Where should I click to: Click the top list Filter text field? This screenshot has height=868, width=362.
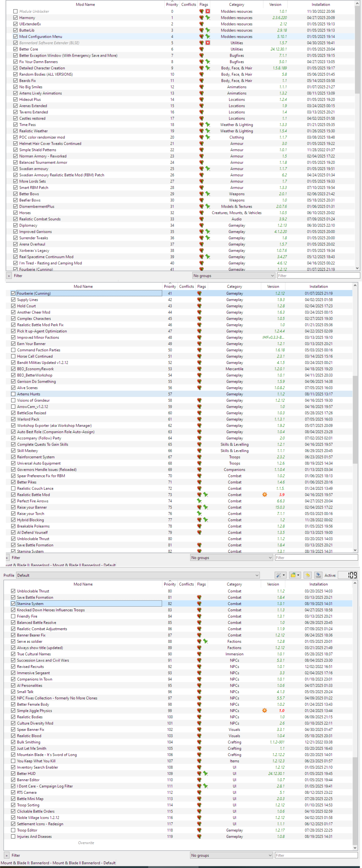(318, 276)
